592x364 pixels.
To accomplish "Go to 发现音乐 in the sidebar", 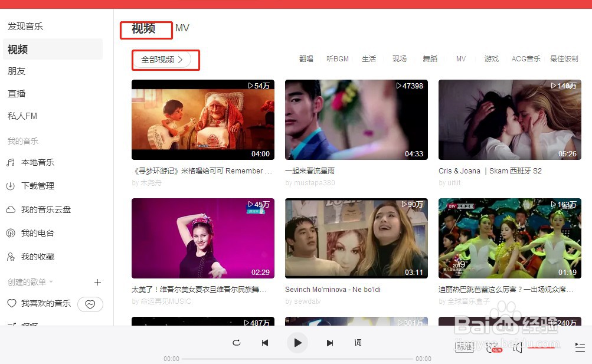I will point(25,27).
